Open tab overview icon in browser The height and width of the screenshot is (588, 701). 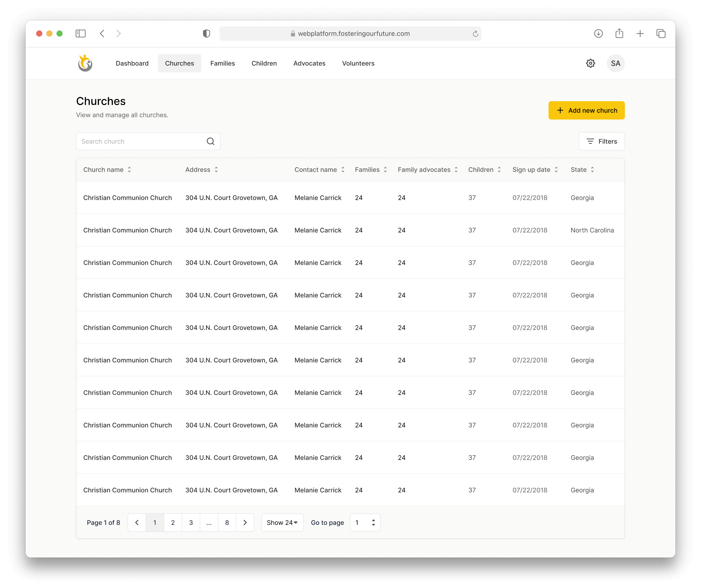[x=661, y=34]
